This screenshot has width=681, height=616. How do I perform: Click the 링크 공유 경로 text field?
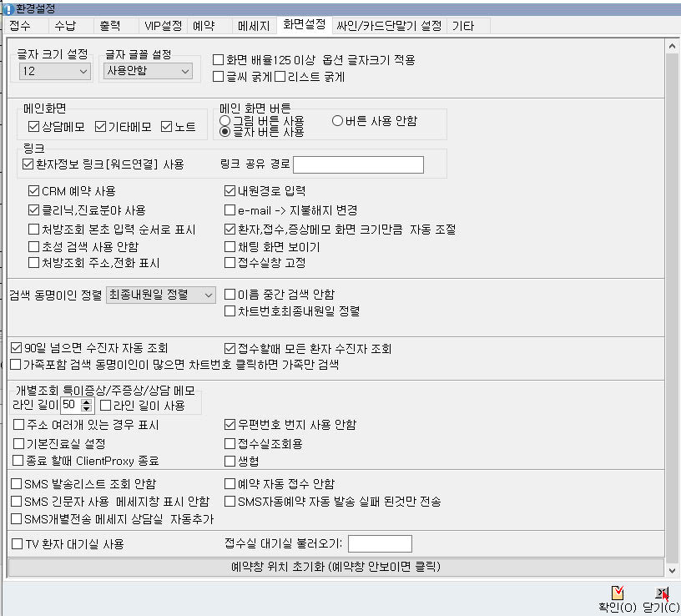358,164
